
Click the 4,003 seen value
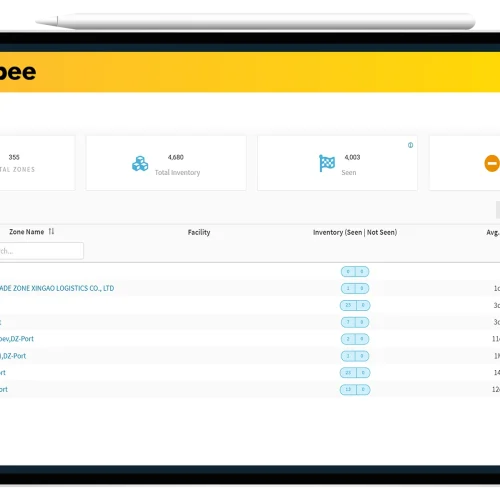click(x=352, y=157)
